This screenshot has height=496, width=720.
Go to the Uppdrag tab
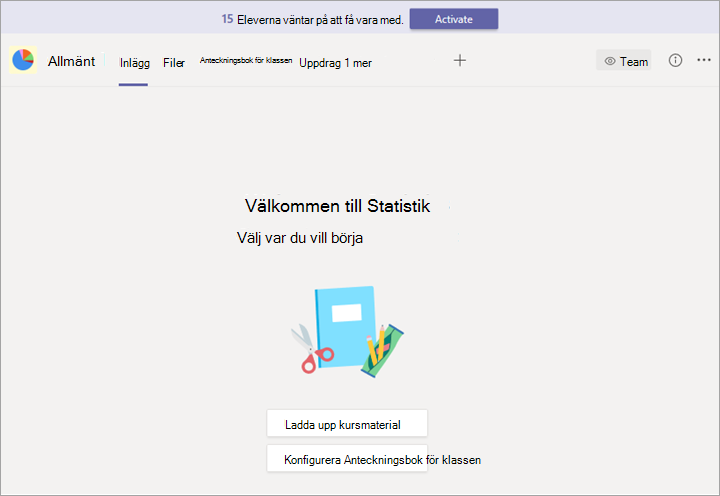[x=320, y=63]
